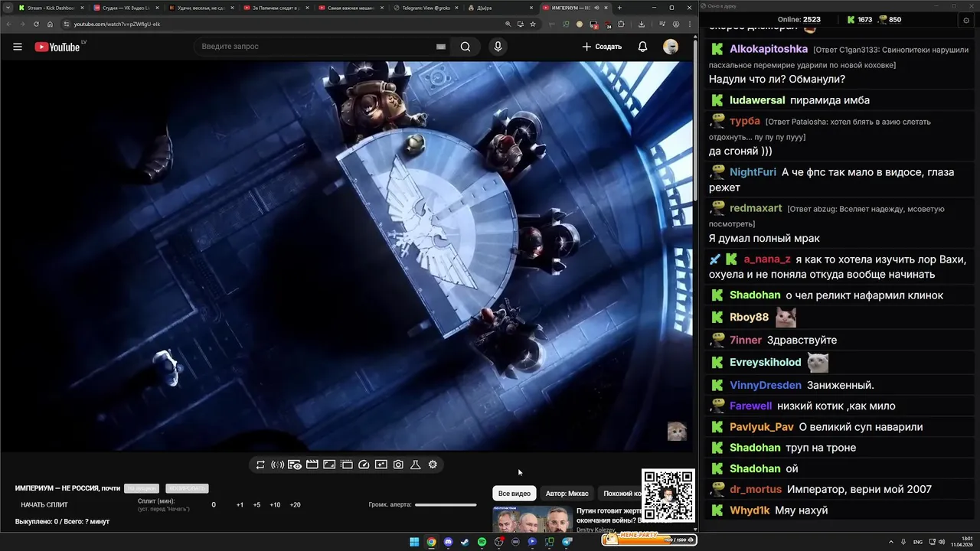Select the Автор: Михас filter chip
The image size is (980, 551).
tap(567, 494)
